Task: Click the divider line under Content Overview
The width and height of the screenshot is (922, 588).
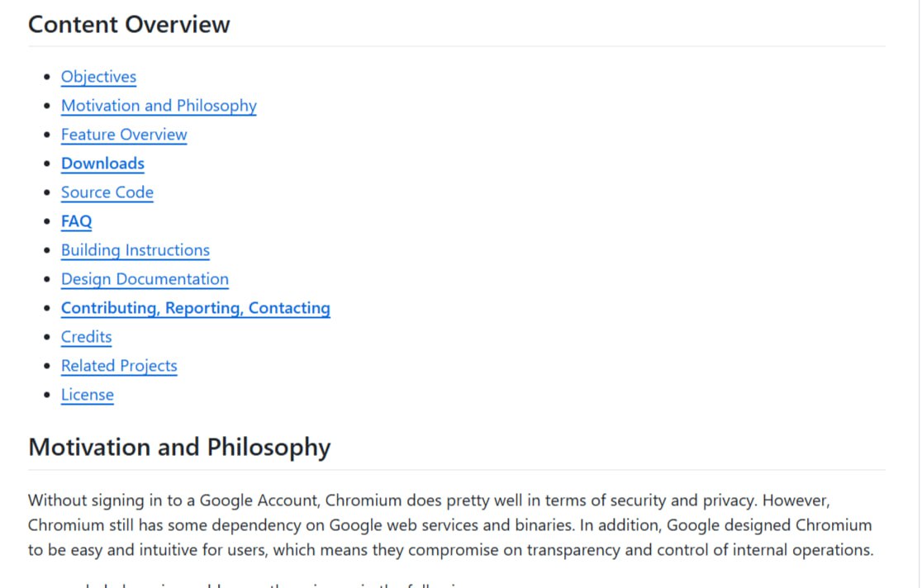Action: (456, 46)
